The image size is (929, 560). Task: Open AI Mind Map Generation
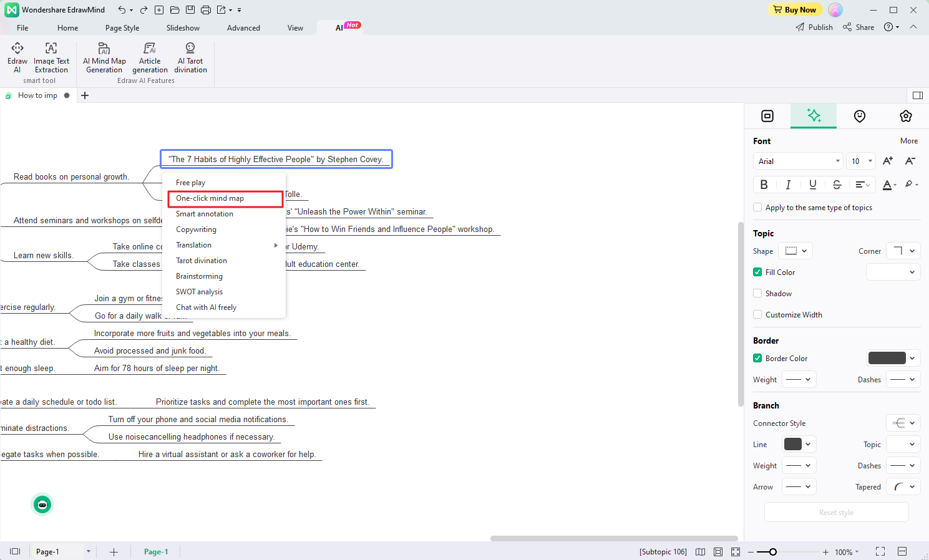pyautogui.click(x=104, y=57)
